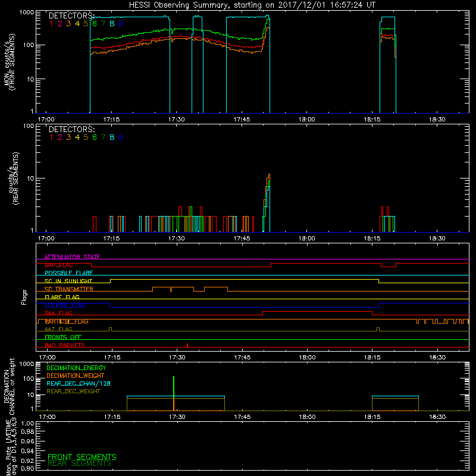This screenshot has height=476, width=476.
Task: Click detector 1 in rear segments legend
Action: click(51, 137)
